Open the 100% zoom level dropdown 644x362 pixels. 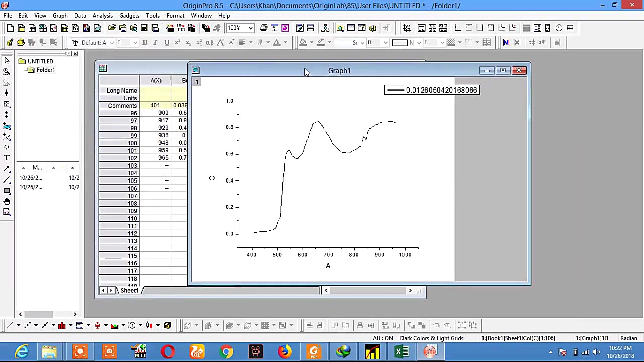point(250,28)
